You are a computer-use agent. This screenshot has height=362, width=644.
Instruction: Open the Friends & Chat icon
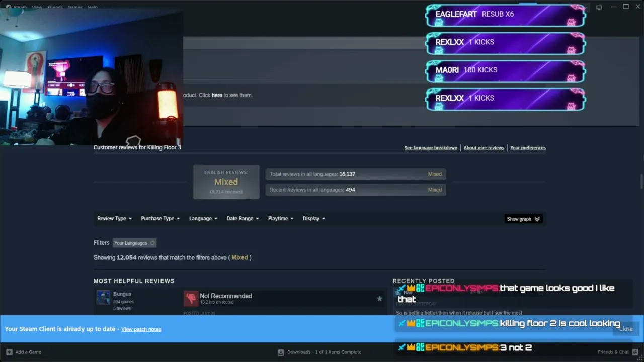coord(635,352)
